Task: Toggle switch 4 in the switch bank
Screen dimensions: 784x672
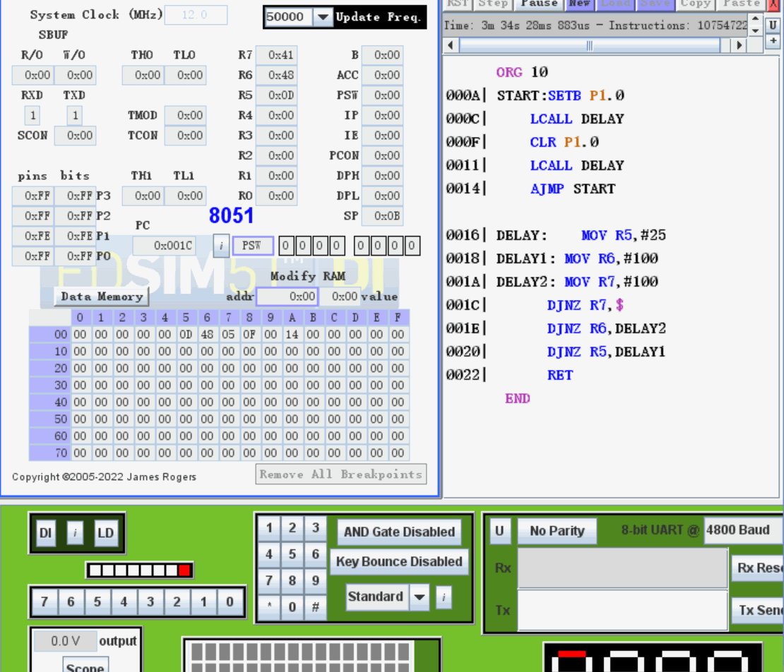Action: (x=124, y=602)
